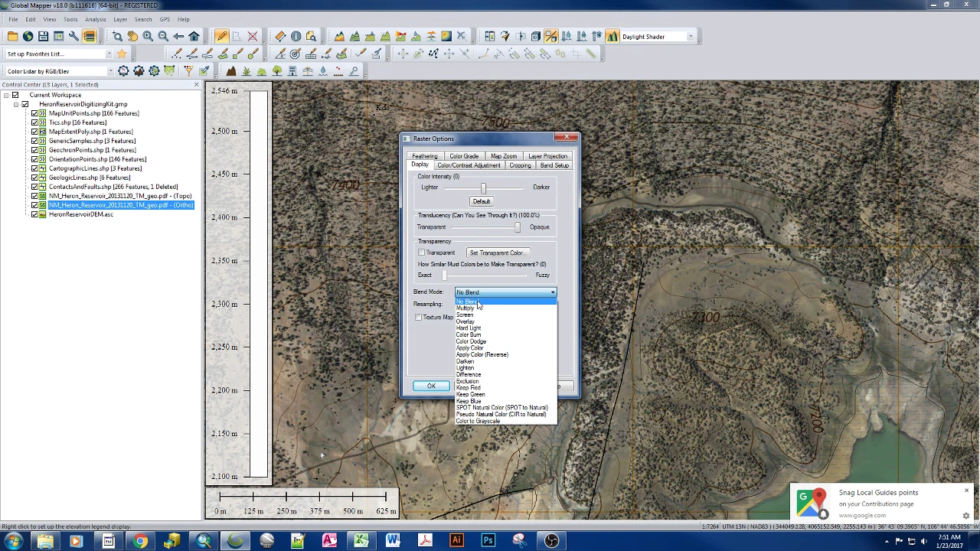
Task: Open the File menu
Action: click(13, 19)
